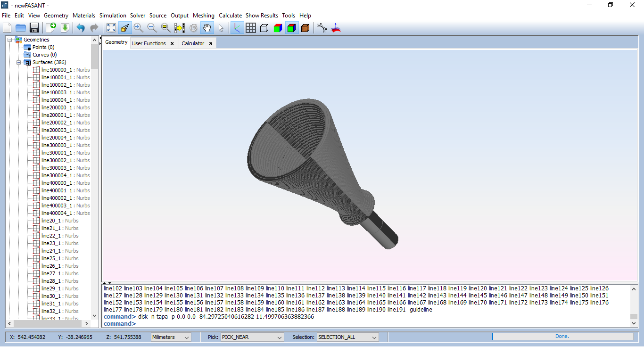This screenshot has height=362, width=644.
Task: Toggle the coordinate axes display button
Action: pos(237,28)
